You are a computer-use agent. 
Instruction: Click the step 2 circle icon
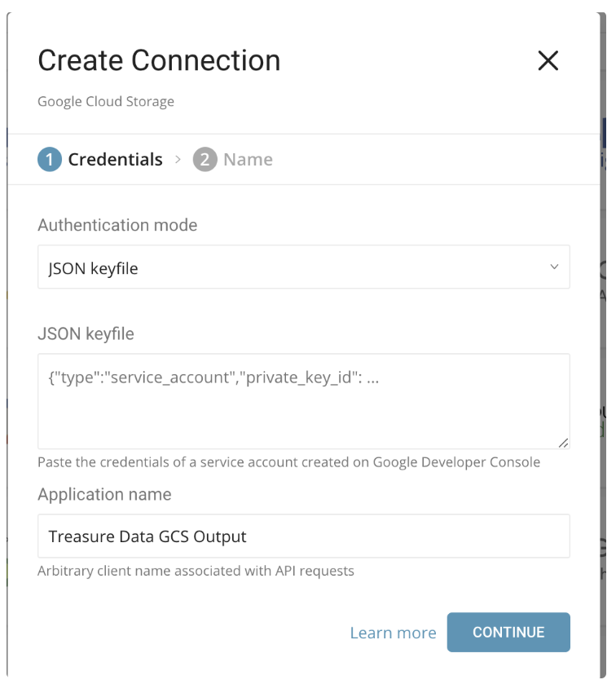tap(205, 160)
